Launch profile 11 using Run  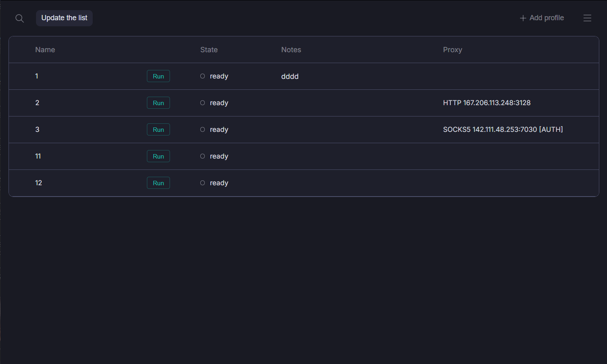pyautogui.click(x=158, y=157)
